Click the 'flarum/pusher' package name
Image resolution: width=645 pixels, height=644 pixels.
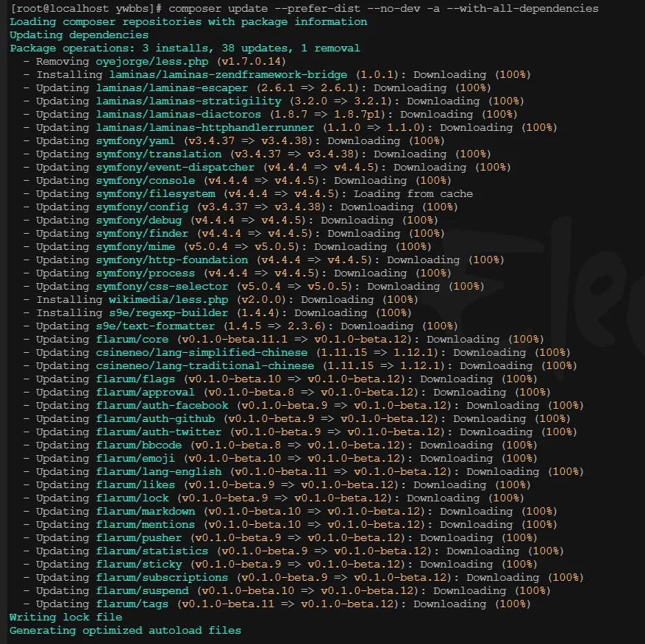coord(139,537)
